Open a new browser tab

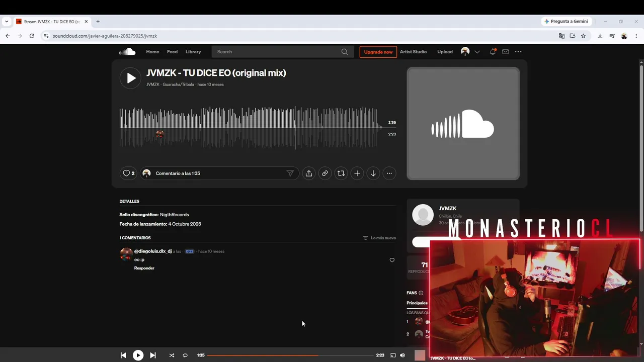click(98, 22)
